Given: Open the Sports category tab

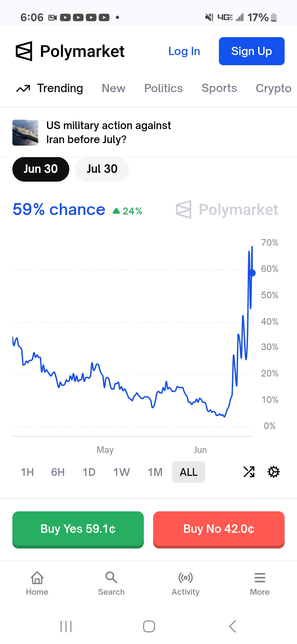Looking at the screenshot, I should point(219,88).
